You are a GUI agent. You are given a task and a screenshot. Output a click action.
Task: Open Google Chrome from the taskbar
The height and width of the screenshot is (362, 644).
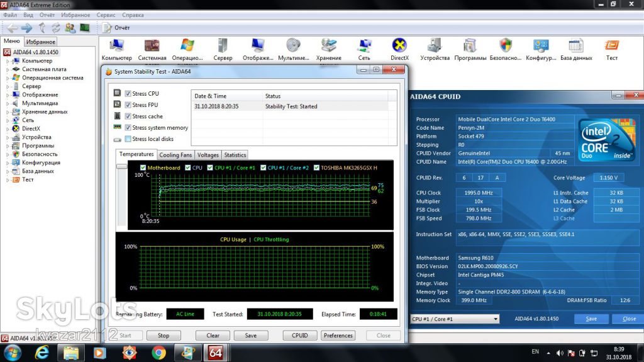tap(158, 353)
